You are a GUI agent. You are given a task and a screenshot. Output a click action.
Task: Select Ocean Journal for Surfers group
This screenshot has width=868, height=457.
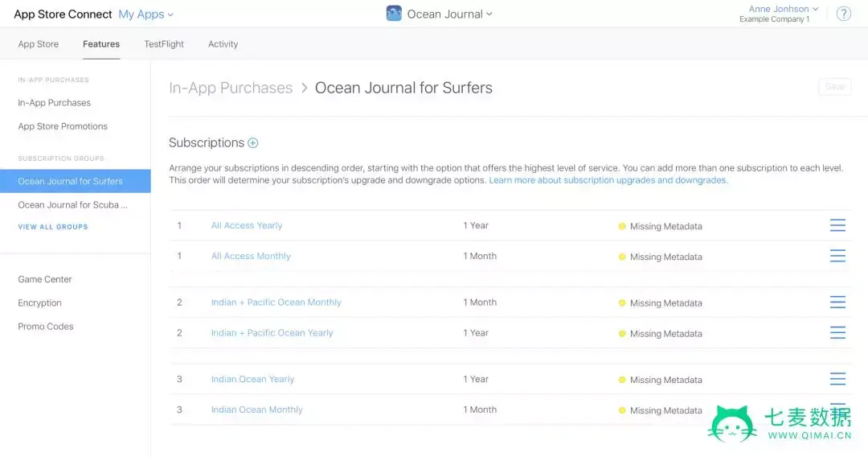(76, 181)
